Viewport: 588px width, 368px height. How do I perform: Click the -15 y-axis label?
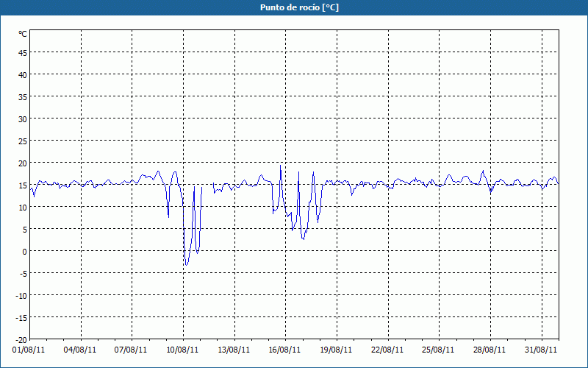tap(21, 318)
